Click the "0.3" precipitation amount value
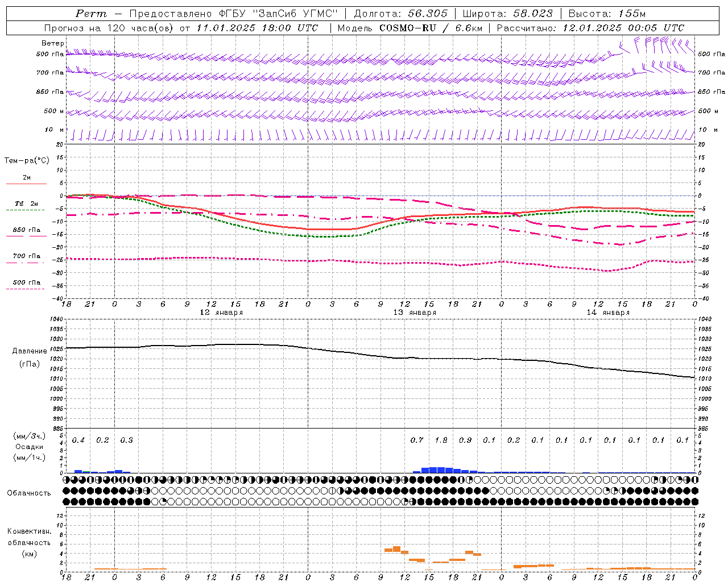Viewport: 728px width, 582px height. point(127,440)
